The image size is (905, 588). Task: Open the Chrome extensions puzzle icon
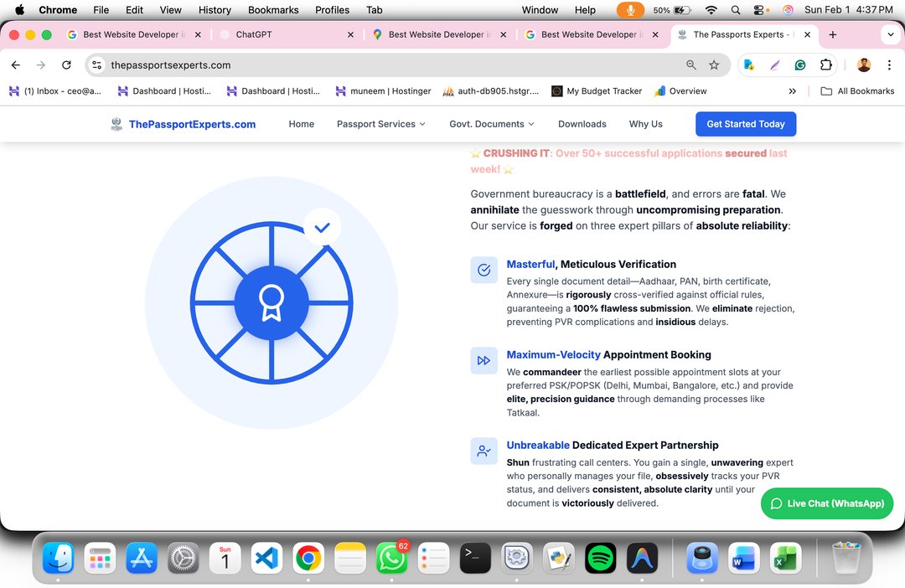pyautogui.click(x=826, y=65)
